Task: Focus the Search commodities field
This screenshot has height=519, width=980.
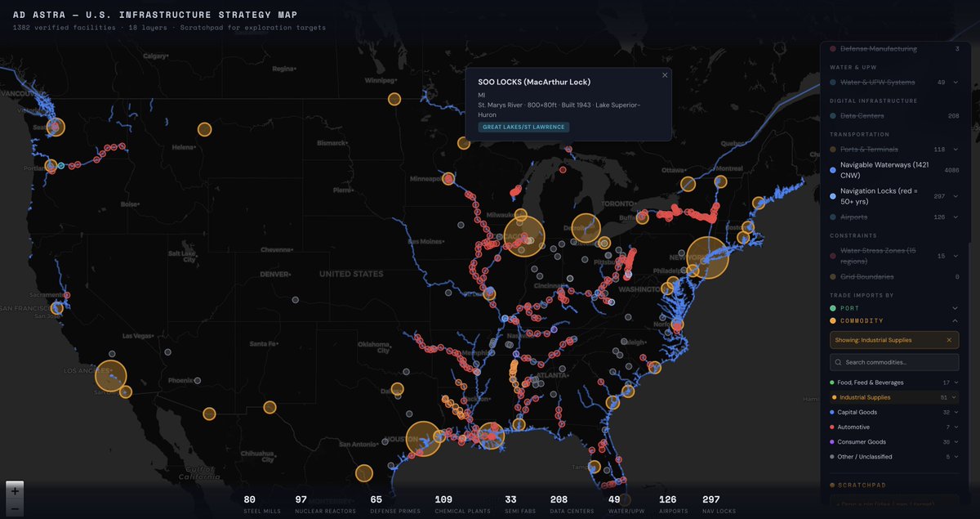Action: click(x=894, y=362)
